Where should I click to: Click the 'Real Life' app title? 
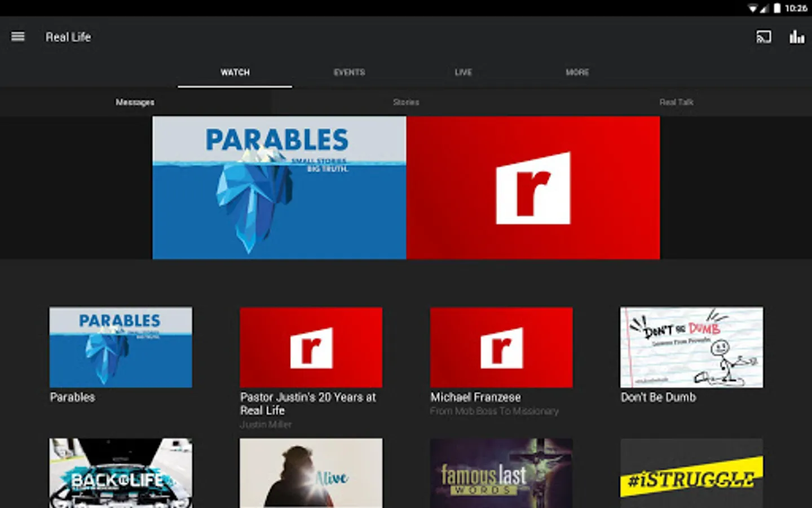point(68,37)
